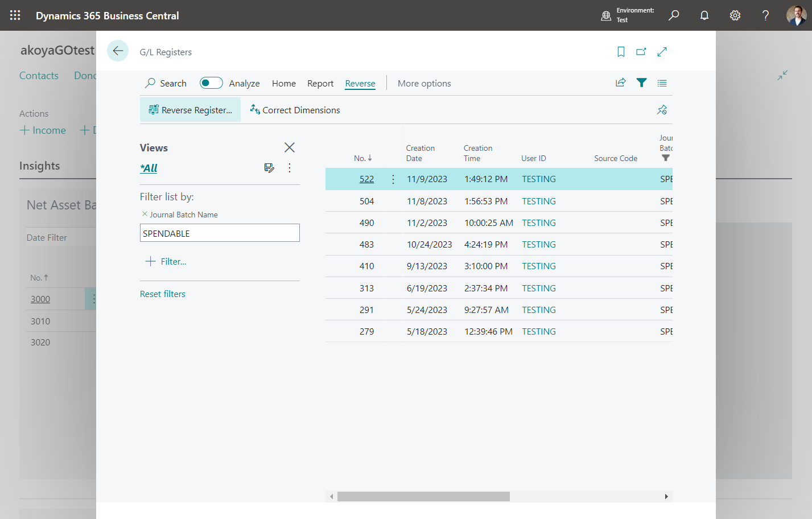
Task: Toggle the filter pane funnel icon
Action: 641,83
